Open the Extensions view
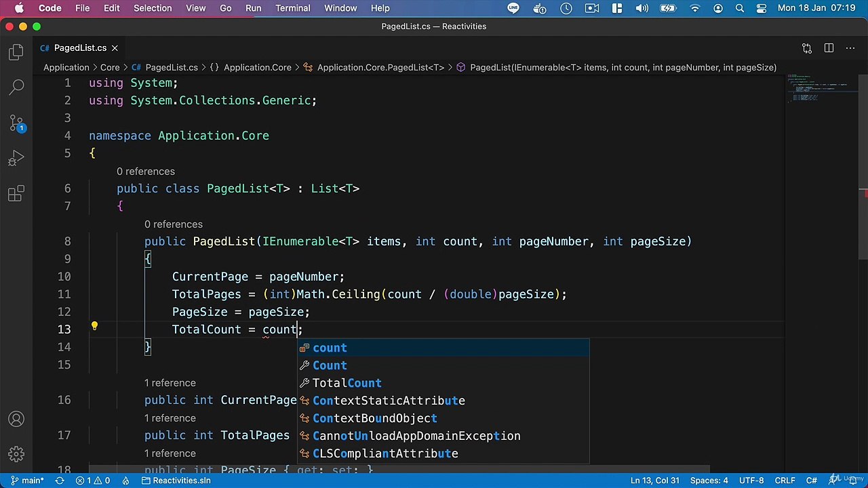The width and height of the screenshot is (868, 488). (x=16, y=195)
